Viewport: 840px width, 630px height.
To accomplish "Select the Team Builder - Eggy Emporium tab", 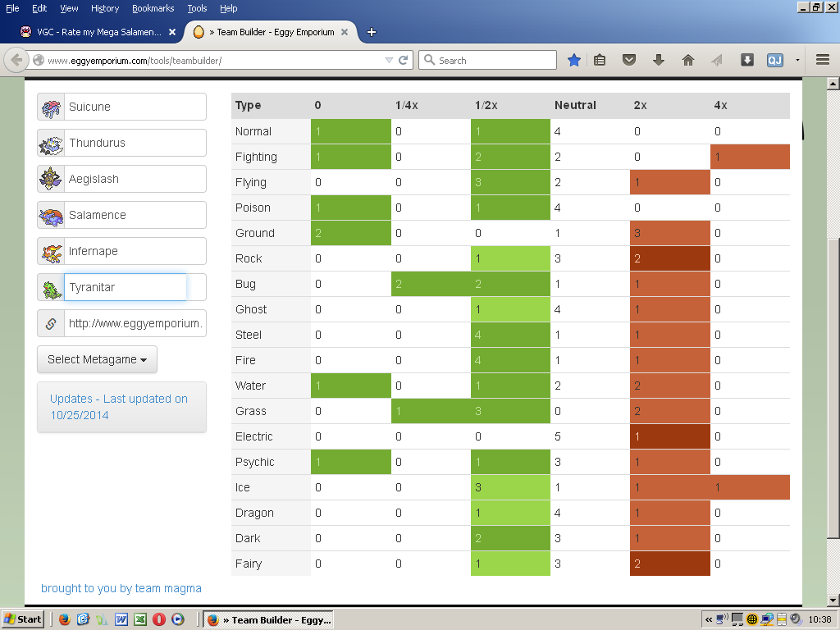I will pyautogui.click(x=271, y=32).
